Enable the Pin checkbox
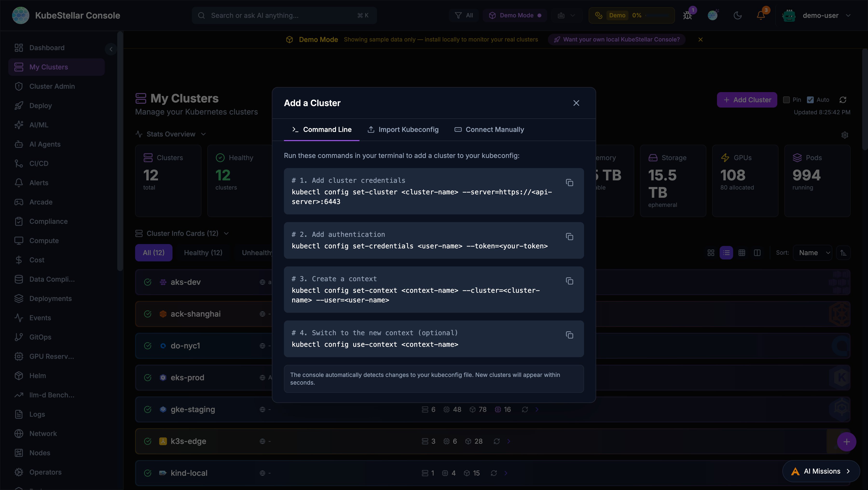This screenshot has height=490, width=868. (x=786, y=100)
